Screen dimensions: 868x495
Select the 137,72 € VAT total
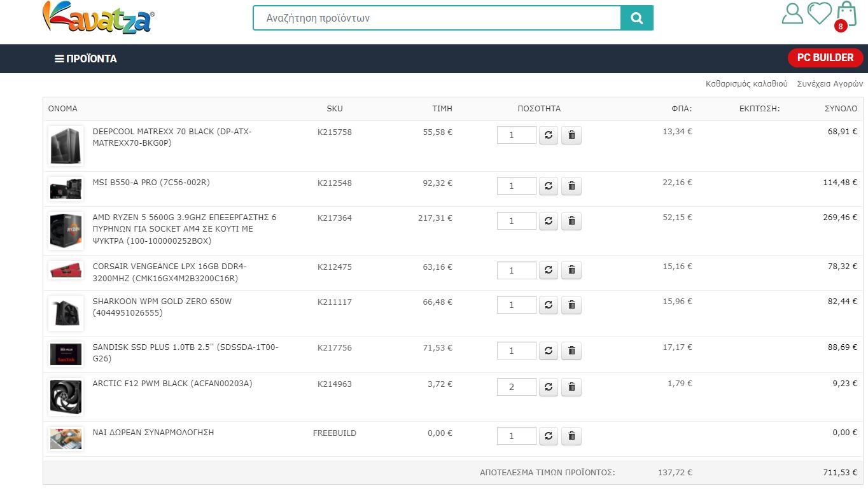click(x=675, y=473)
